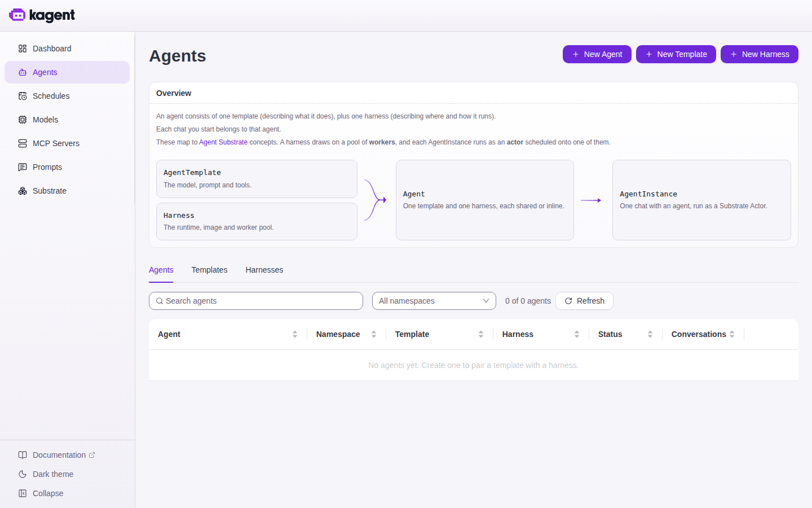Focus the Search agents field
812x508 pixels.
[256, 301]
